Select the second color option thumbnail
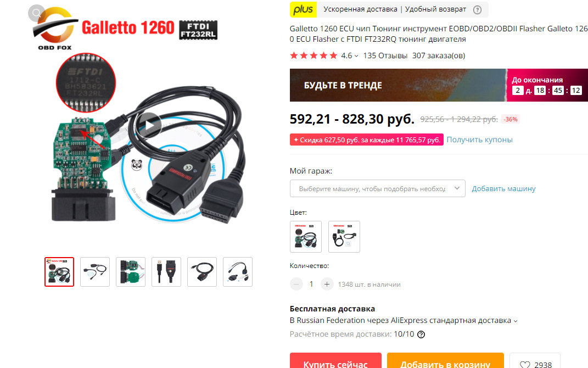The image size is (588, 368). coord(344,237)
